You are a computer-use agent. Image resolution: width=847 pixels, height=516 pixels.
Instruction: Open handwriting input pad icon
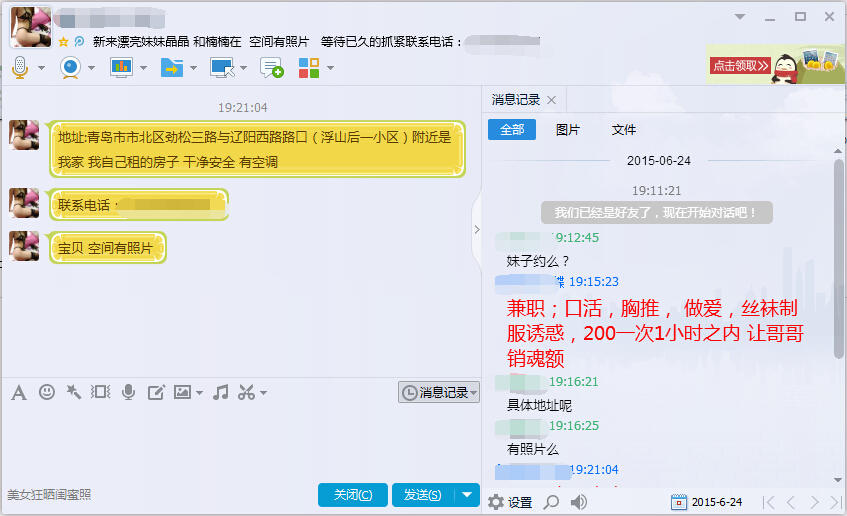pos(156,392)
